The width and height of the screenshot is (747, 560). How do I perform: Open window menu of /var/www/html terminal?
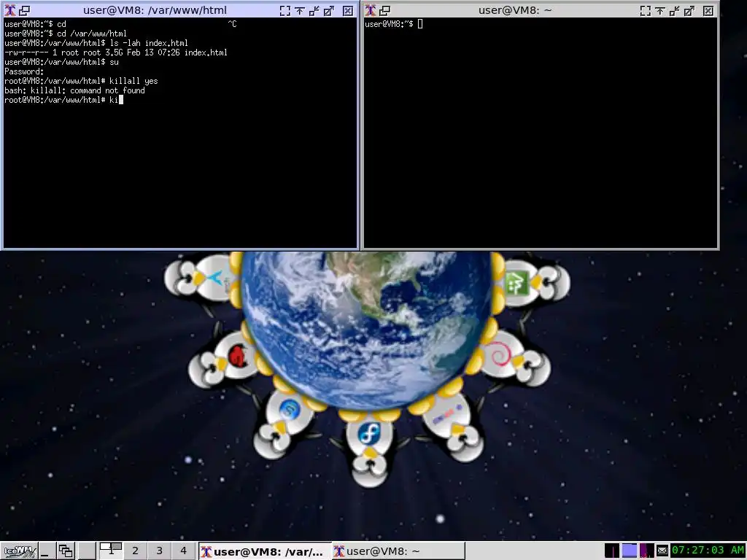(10, 10)
